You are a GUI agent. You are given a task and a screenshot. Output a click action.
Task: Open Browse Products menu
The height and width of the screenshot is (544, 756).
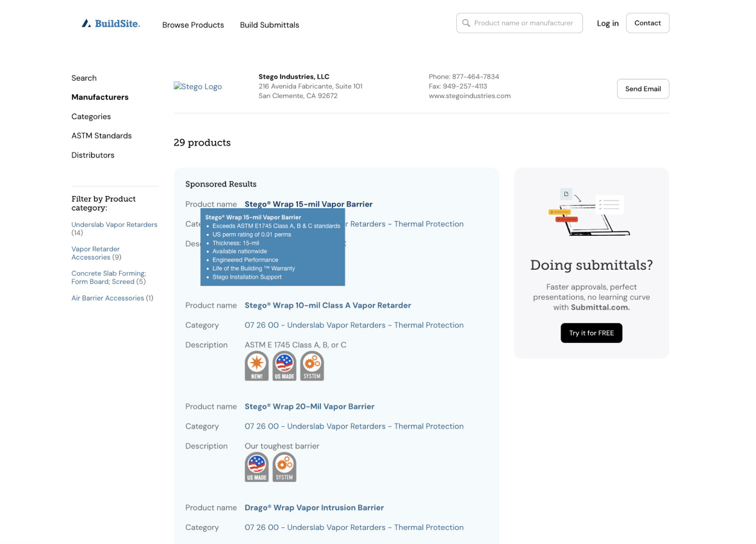(x=193, y=24)
